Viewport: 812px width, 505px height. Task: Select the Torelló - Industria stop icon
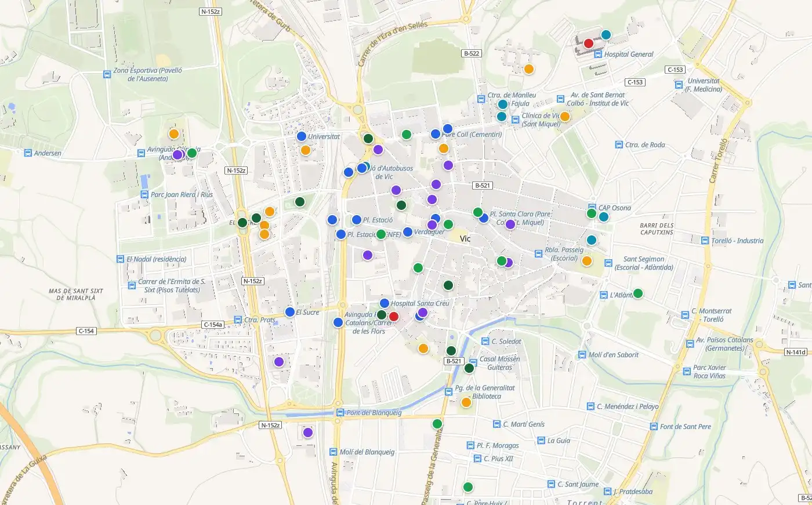(x=705, y=241)
